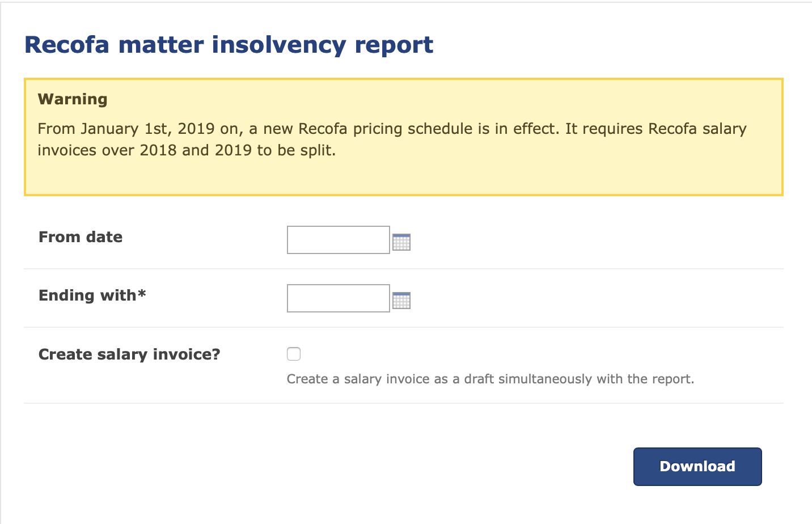Screen dimensions: 812x524
Task: Enable the Create salary invoice checkbox
Action: 294,354
